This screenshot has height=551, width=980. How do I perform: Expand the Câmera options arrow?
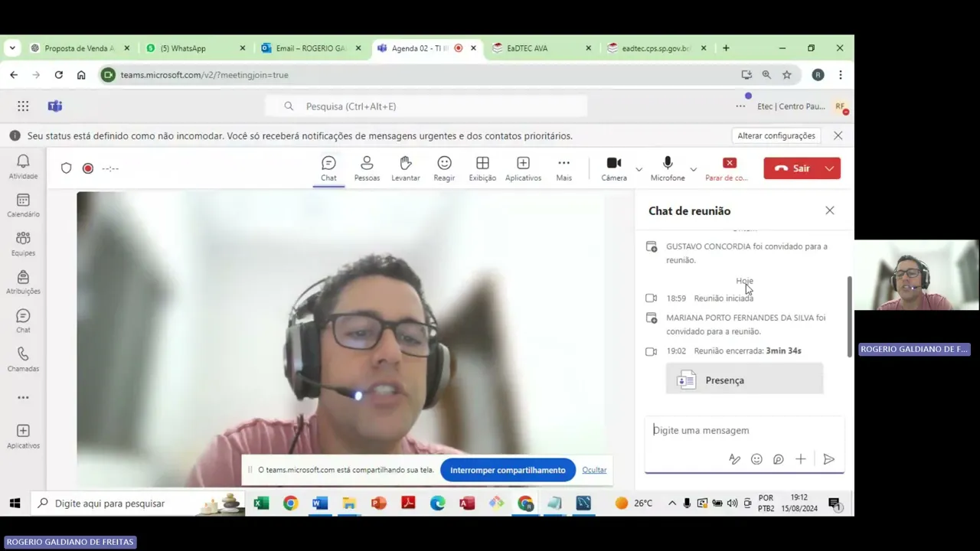(639, 168)
